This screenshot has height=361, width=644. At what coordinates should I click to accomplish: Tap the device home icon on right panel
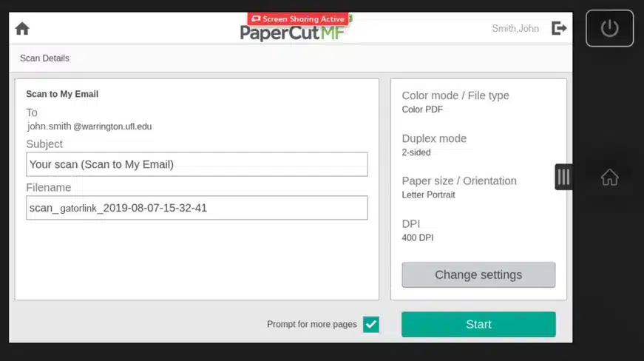pyautogui.click(x=609, y=178)
